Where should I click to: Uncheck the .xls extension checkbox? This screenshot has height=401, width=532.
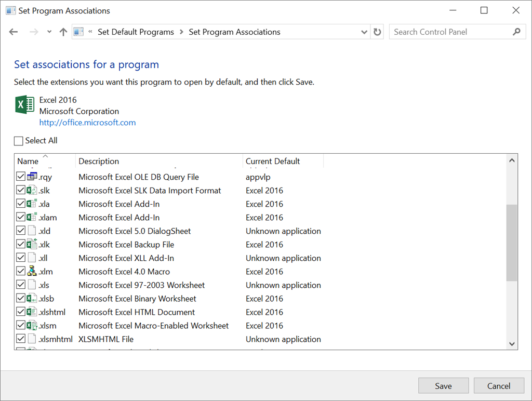(x=21, y=285)
